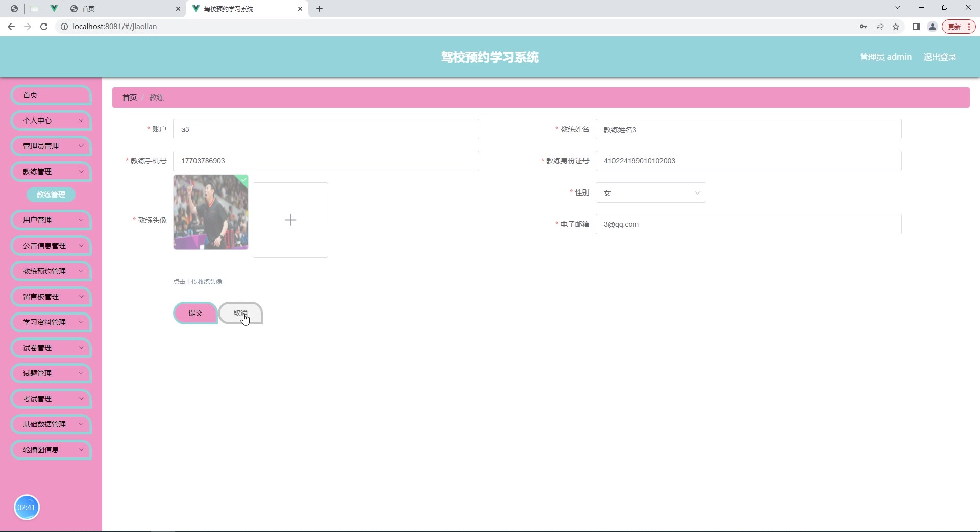Open 首页 in the sidebar
980x532 pixels.
pos(51,95)
